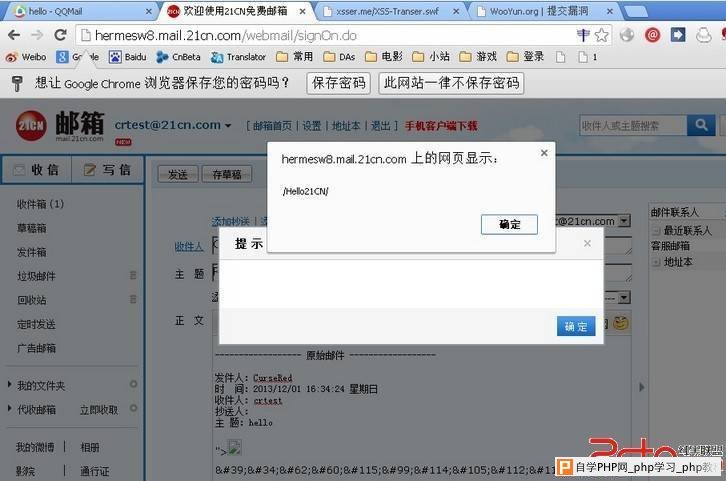Open the 广告邮箱 folder
The image size is (726, 481).
click(36, 348)
